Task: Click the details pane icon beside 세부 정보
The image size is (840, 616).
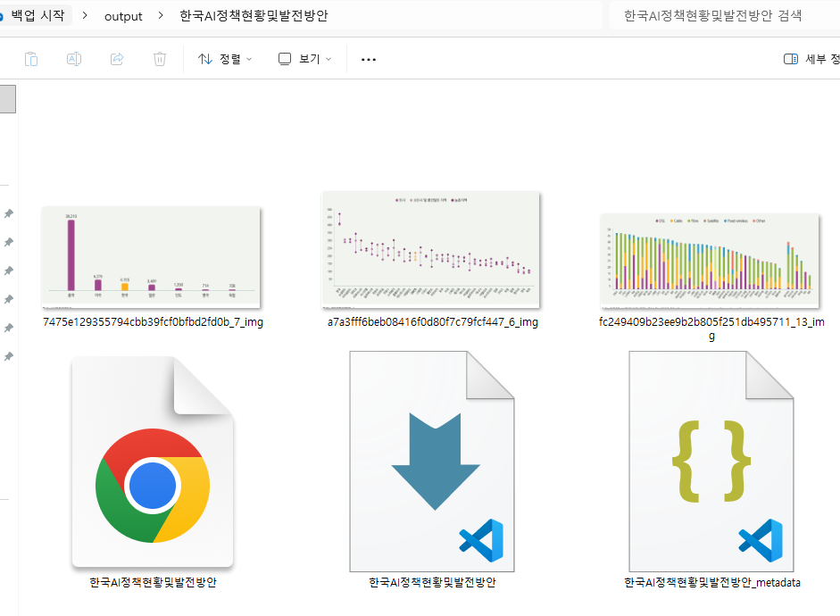Action: coord(791,59)
